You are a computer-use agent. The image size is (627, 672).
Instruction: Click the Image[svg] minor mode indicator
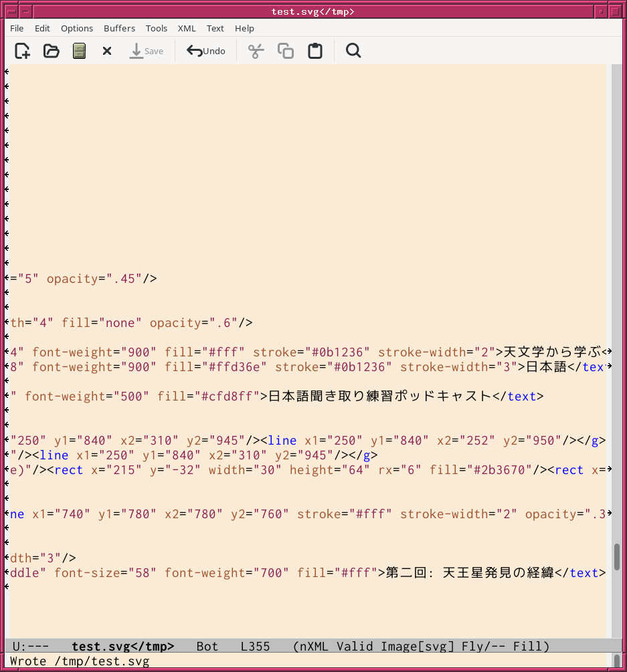tap(418, 647)
